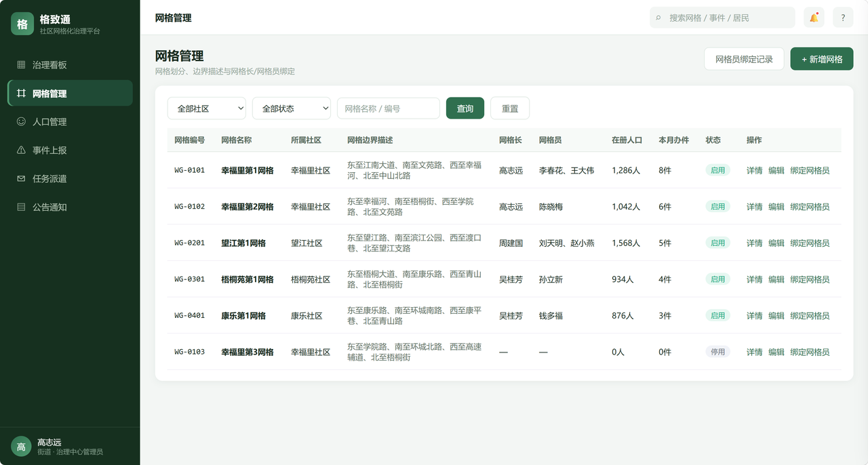The height and width of the screenshot is (465, 868).
Task: Click the 重置 reset button
Action: click(x=510, y=108)
